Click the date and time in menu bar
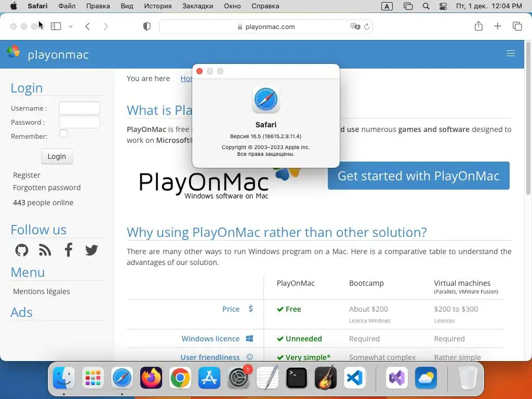 (488, 6)
